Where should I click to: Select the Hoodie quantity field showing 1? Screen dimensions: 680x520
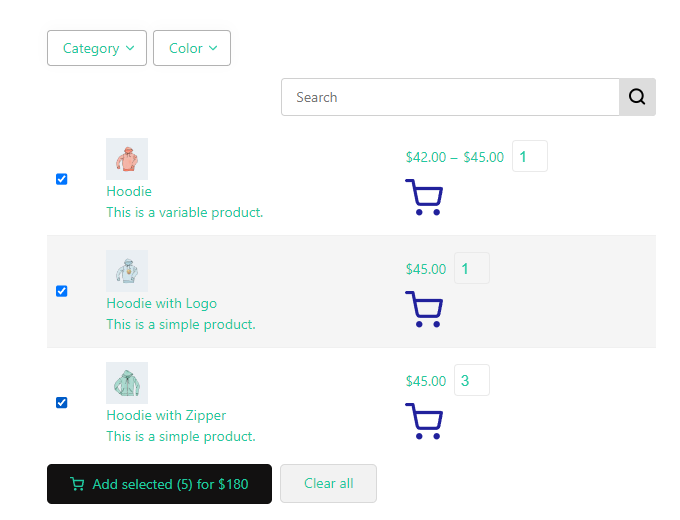click(530, 156)
